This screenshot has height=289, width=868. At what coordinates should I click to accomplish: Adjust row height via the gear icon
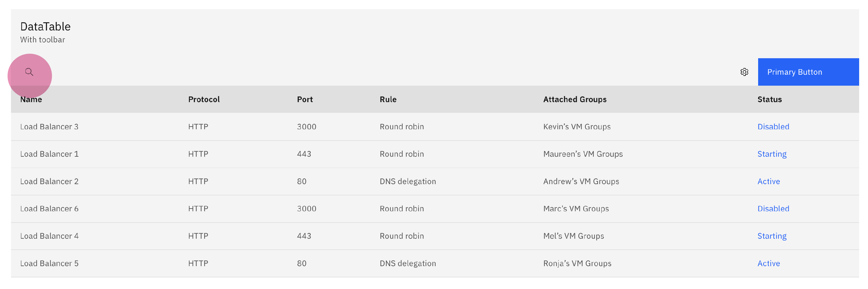pos(745,72)
